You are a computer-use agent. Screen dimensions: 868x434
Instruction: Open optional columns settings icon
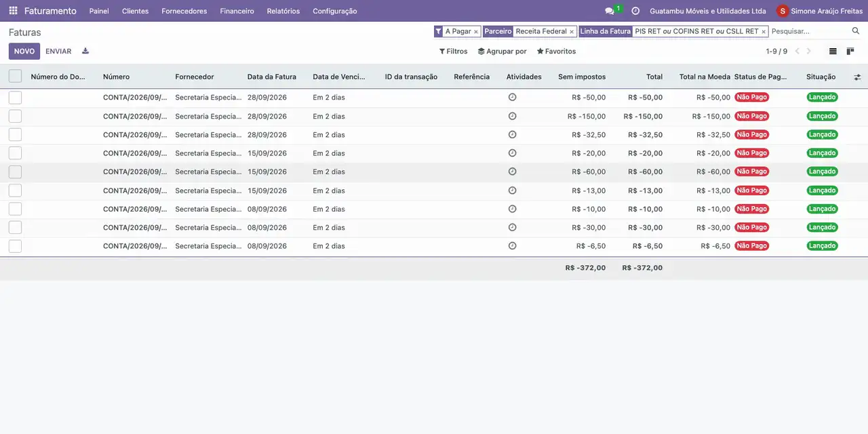857,77
